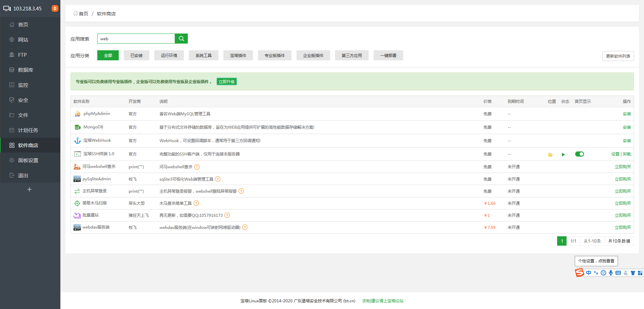Select the 系统工具 category tab
This screenshot has width=644, height=309.
(204, 55)
